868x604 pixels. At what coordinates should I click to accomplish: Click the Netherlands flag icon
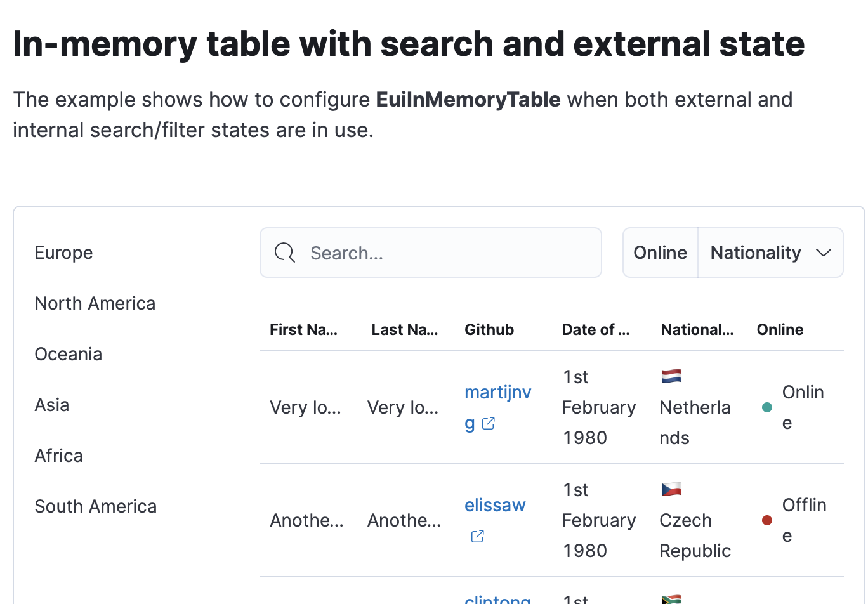[x=671, y=376]
